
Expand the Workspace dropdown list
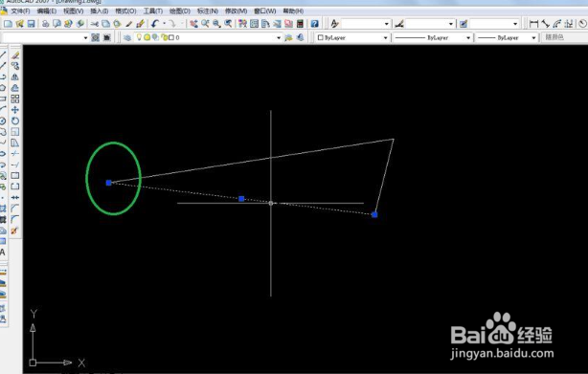tap(85, 38)
